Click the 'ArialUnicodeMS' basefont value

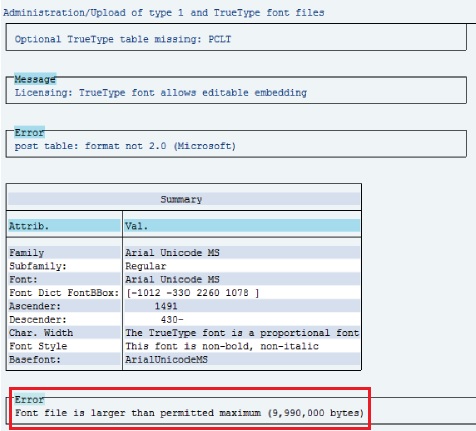[166, 359]
